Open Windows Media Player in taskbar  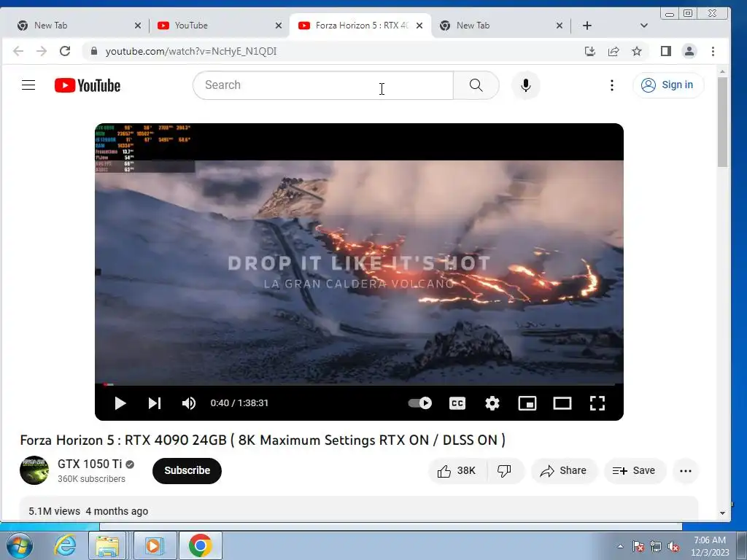(155, 545)
